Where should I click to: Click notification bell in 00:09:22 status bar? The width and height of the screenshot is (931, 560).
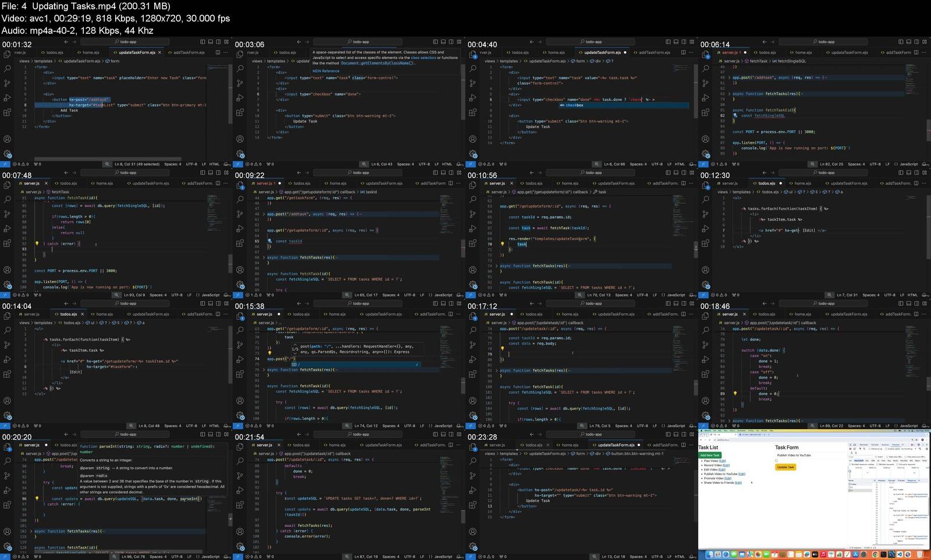coord(460,295)
